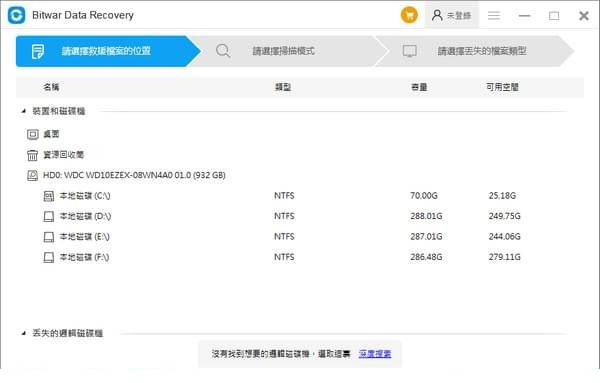Screen dimensions: 600x383
Task: Click the hard disk icon beside HD0
Action: (33, 176)
